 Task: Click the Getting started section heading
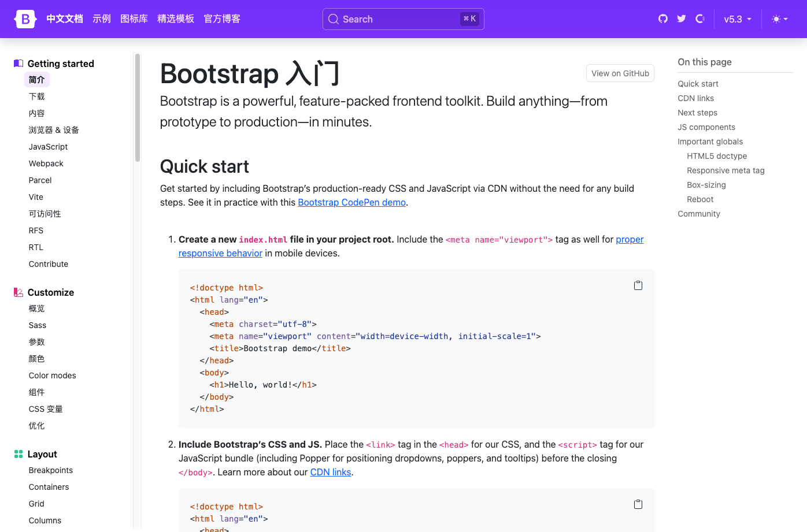[61, 64]
